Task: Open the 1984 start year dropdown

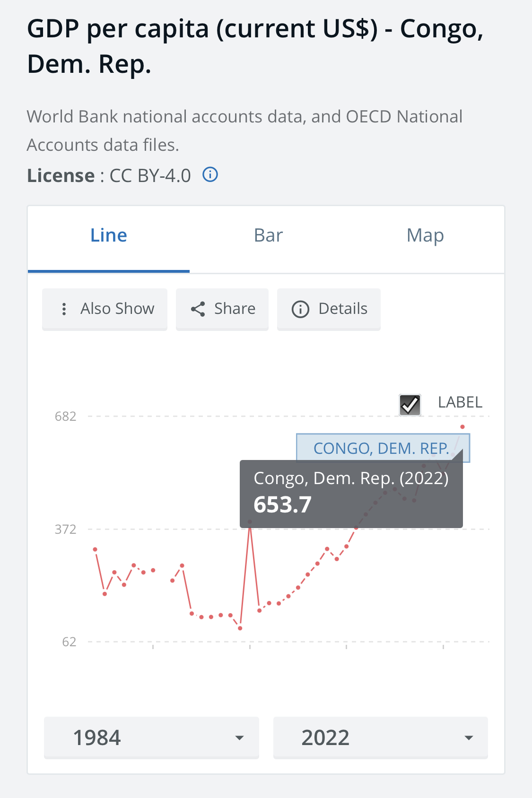Action: [151, 737]
